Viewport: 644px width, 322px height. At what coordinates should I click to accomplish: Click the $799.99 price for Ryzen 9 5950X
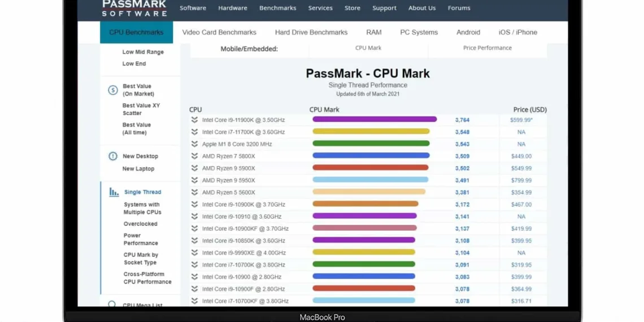click(521, 180)
